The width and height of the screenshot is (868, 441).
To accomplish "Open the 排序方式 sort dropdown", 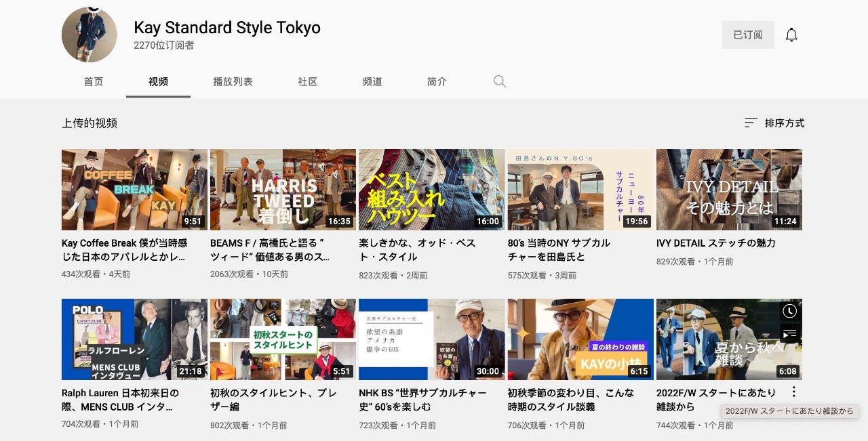I will pyautogui.click(x=774, y=123).
